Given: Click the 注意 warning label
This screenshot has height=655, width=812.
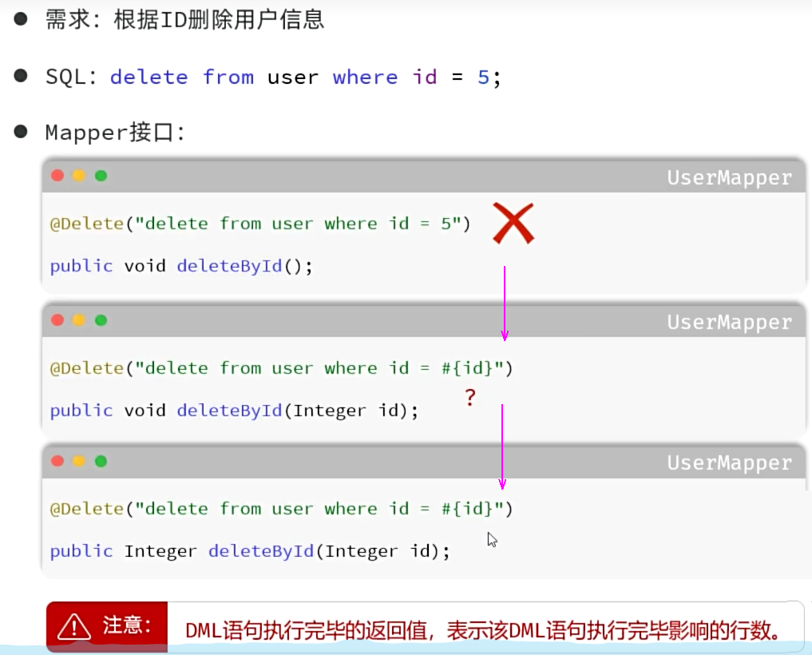Looking at the screenshot, I should coord(125,625).
